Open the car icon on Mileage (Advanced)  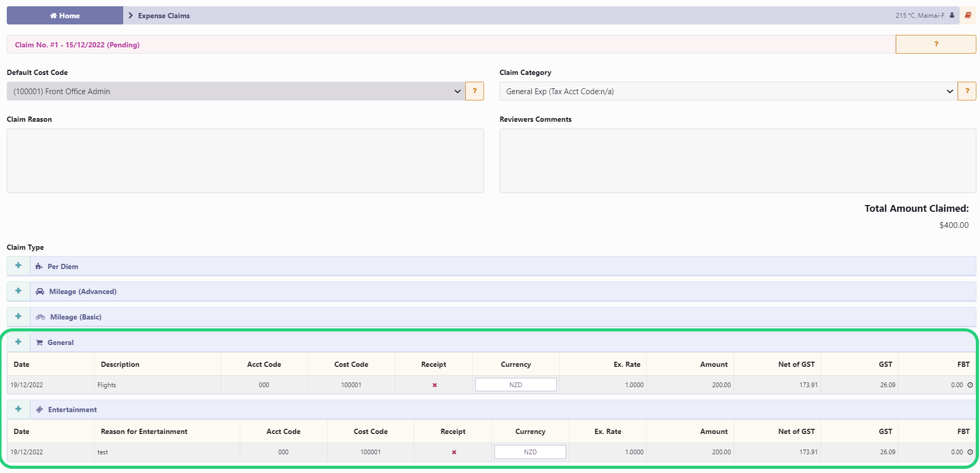click(40, 291)
